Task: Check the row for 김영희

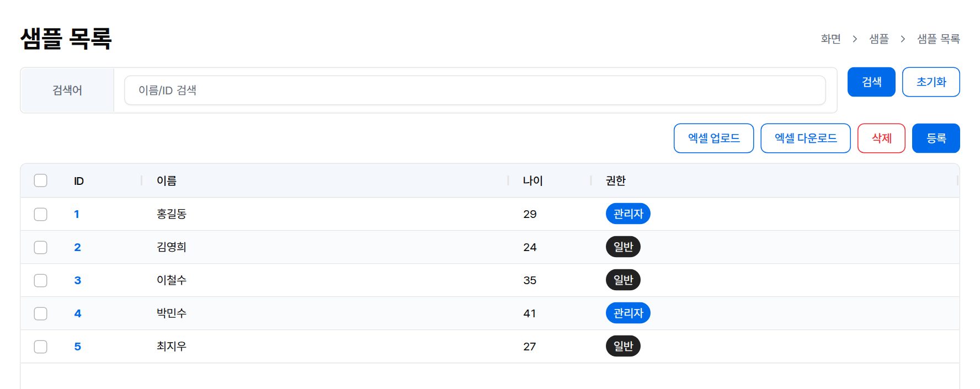Action: click(x=40, y=247)
